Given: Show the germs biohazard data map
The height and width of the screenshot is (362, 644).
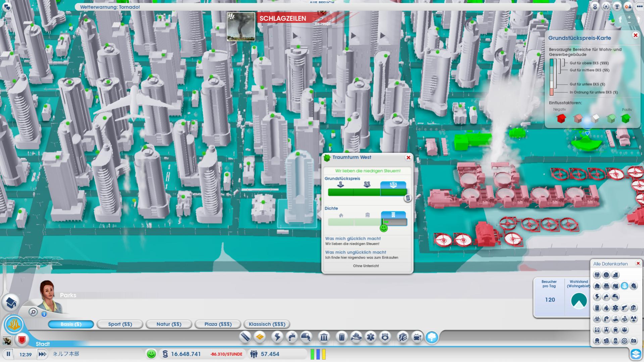Looking at the screenshot, I should [x=597, y=319].
